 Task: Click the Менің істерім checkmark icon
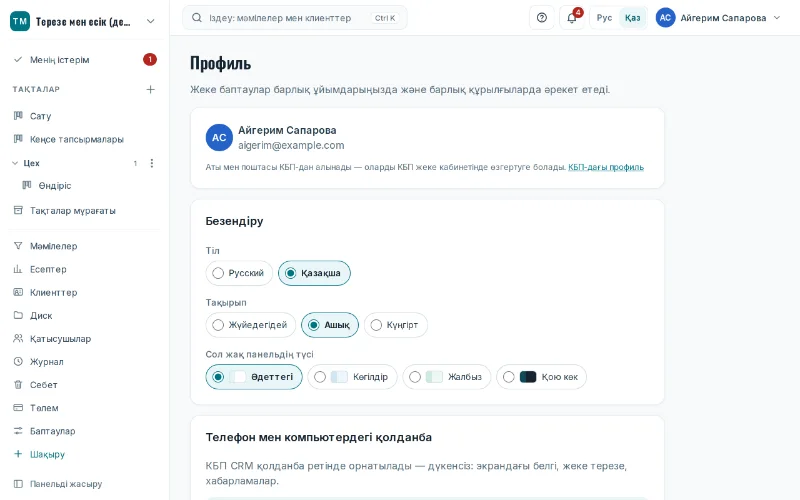coord(18,59)
